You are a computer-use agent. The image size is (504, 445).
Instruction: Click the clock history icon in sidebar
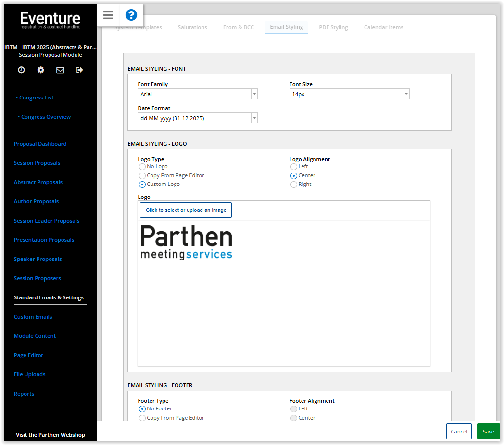21,70
